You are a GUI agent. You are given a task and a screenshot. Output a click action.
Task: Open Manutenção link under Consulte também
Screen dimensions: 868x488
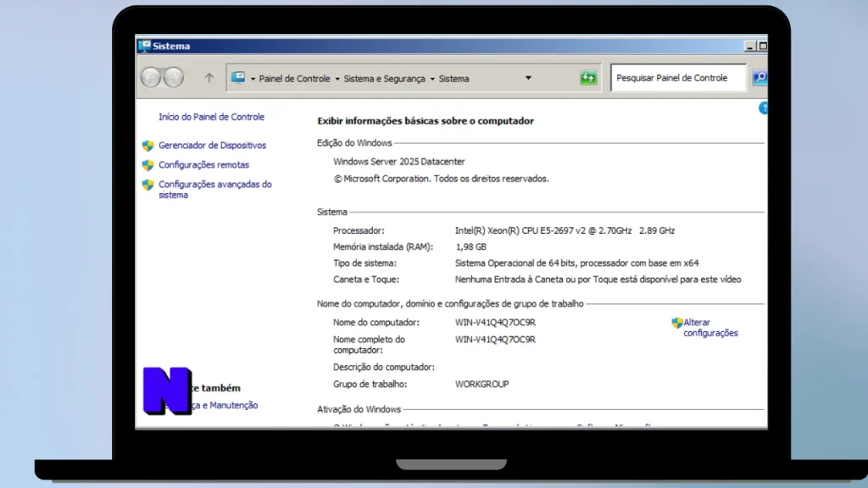click(225, 405)
